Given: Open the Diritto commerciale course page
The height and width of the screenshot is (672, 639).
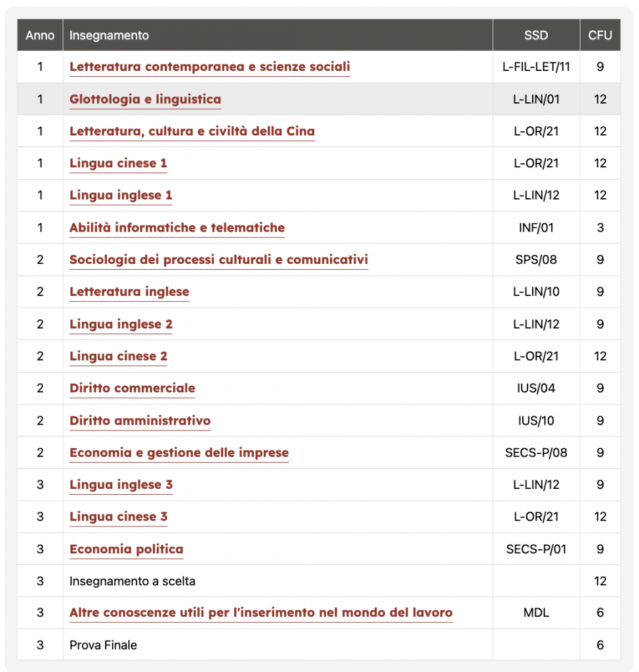Looking at the screenshot, I should (x=132, y=388).
